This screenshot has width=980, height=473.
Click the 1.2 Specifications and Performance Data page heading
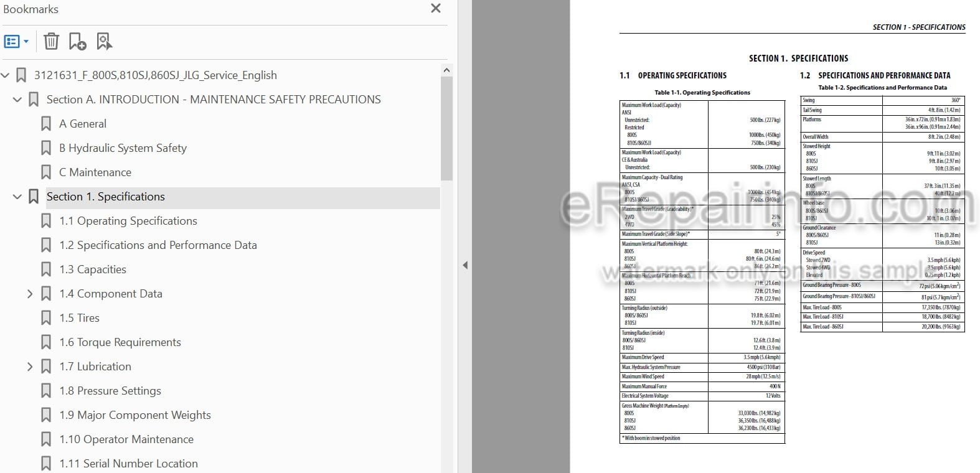pos(875,75)
